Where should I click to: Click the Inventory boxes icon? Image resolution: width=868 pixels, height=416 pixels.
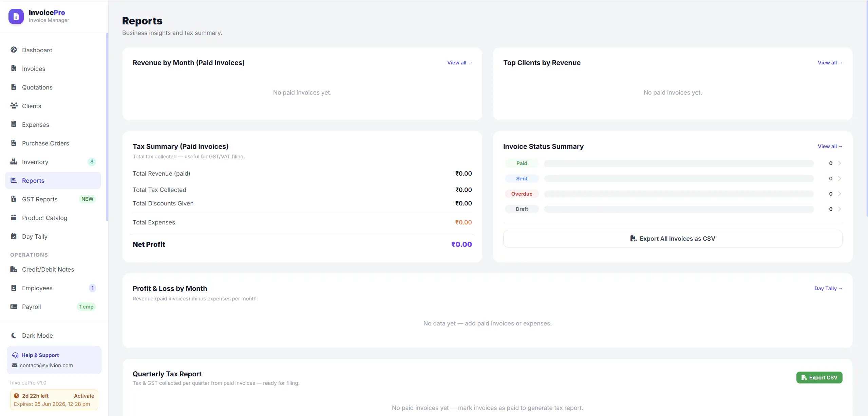[x=14, y=162]
